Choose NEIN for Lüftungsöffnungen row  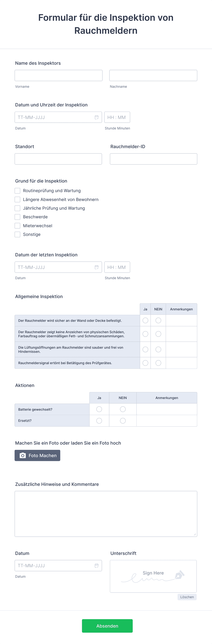(x=158, y=350)
